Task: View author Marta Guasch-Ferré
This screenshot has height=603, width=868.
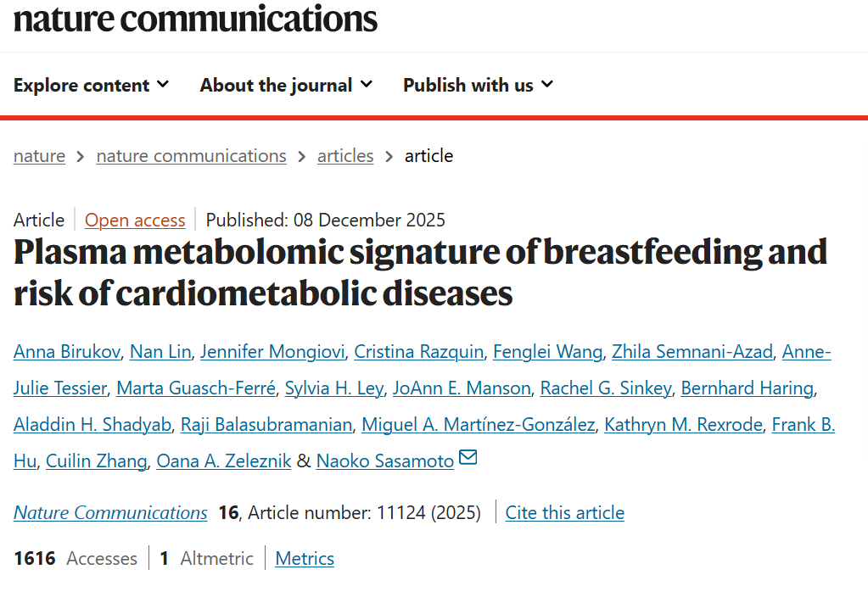Action: [196, 388]
